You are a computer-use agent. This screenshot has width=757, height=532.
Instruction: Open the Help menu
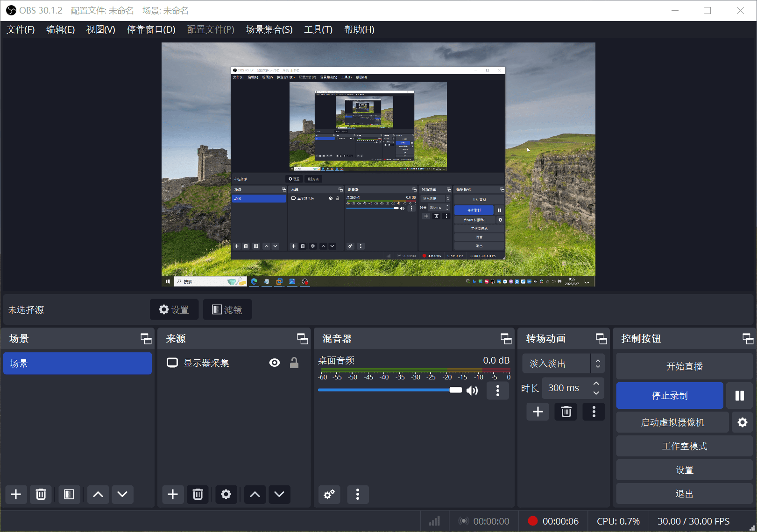tap(359, 29)
